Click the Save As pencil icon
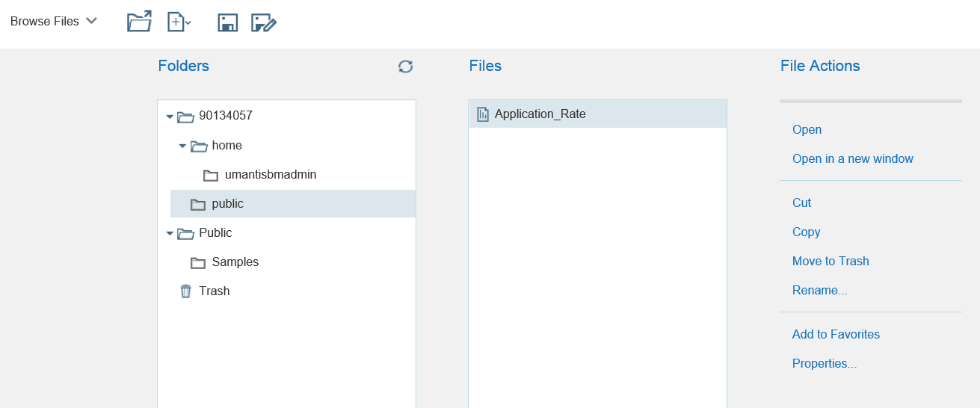This screenshot has width=980, height=408. (x=264, y=23)
